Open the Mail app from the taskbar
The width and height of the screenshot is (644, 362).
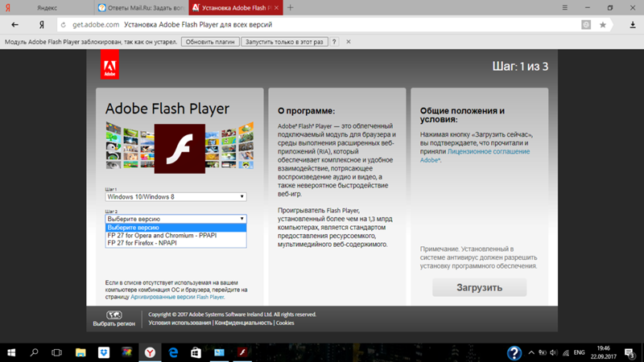(219, 352)
